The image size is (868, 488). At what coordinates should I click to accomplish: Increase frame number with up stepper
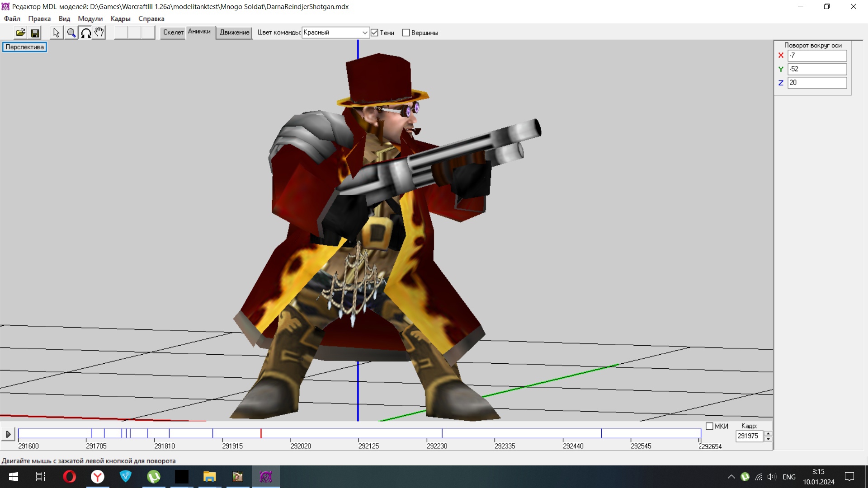[x=768, y=433]
